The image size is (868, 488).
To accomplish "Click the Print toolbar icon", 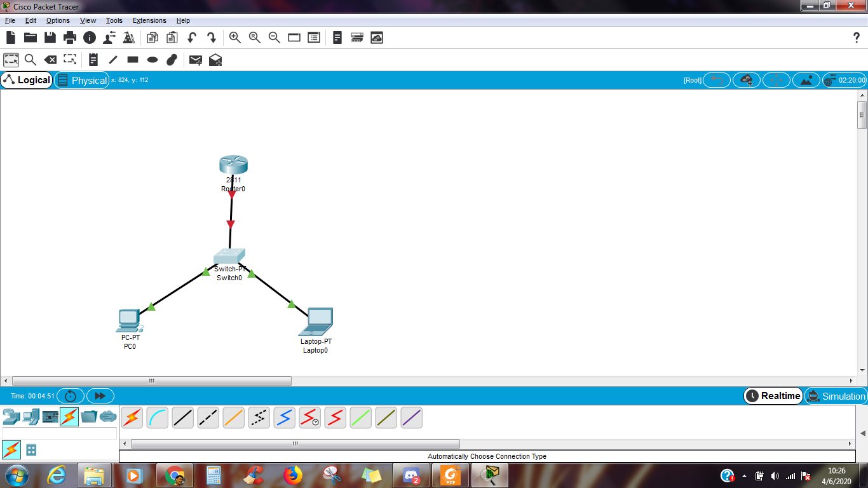I will [x=70, y=37].
